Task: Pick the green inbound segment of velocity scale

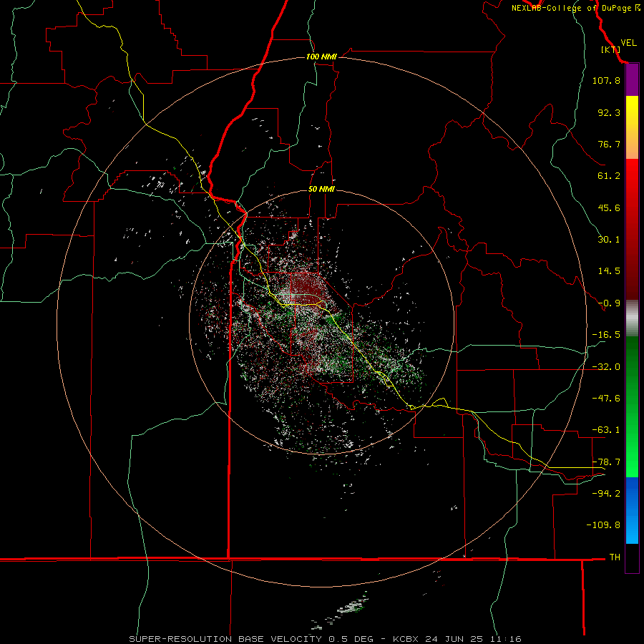Action: 632,406
